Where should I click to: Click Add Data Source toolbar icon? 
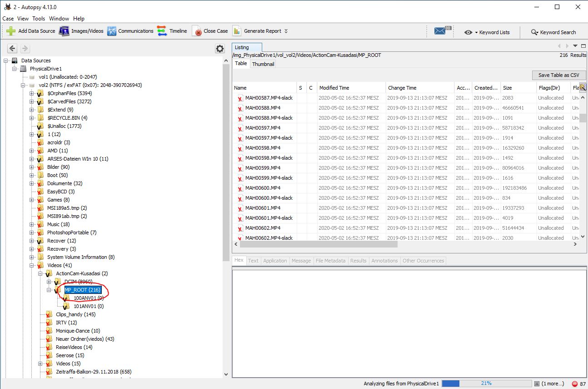[11, 31]
